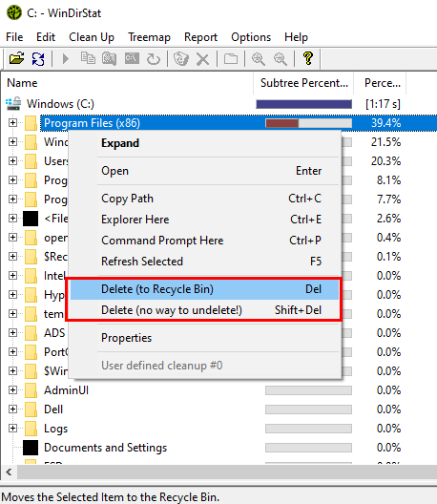
Task: Click the Windows (C:) subtree percentage bar
Action: tap(303, 104)
